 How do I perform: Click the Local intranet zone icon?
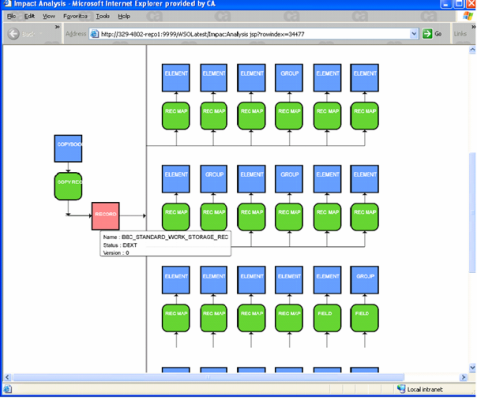(401, 389)
